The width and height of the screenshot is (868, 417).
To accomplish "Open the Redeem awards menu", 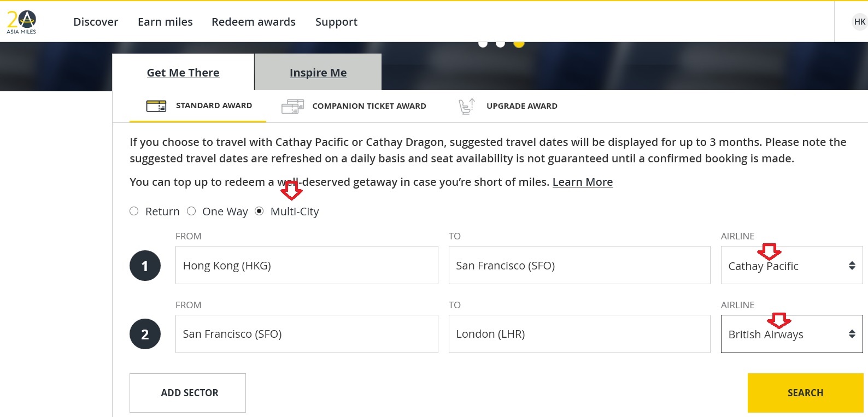I will (x=254, y=22).
